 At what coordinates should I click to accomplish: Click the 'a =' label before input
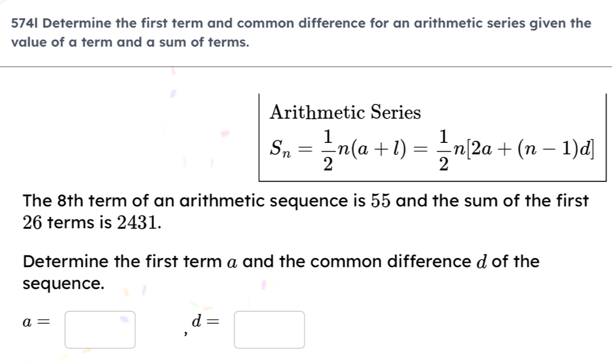point(35,323)
